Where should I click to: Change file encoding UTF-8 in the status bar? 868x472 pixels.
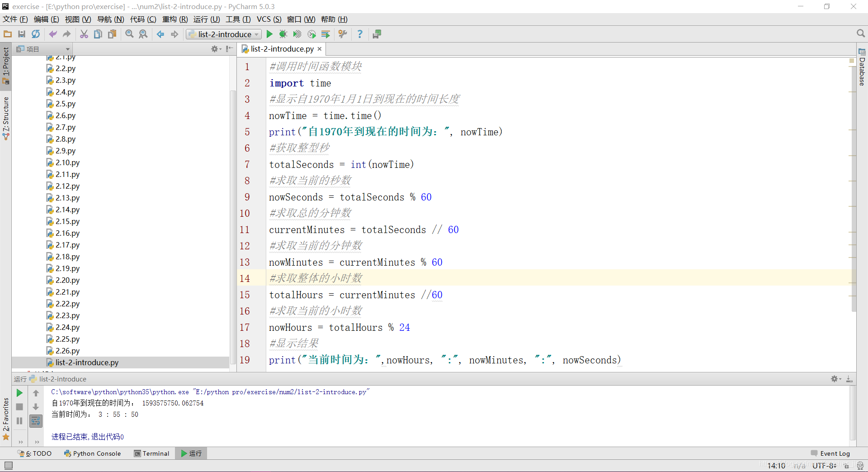click(824, 466)
